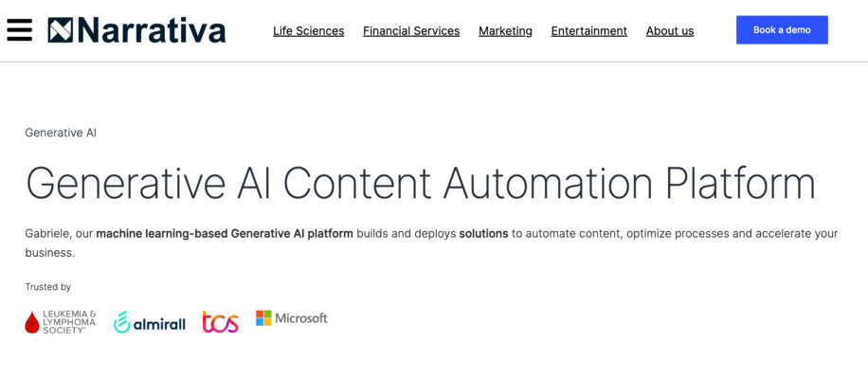
Task: Click the Narrativa wordmark text
Action: click(152, 30)
